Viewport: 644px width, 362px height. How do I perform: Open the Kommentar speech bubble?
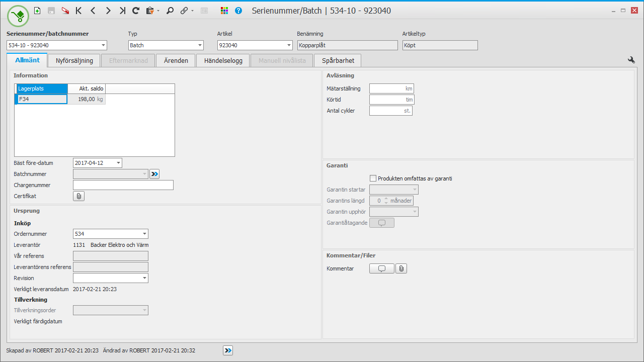tap(382, 268)
